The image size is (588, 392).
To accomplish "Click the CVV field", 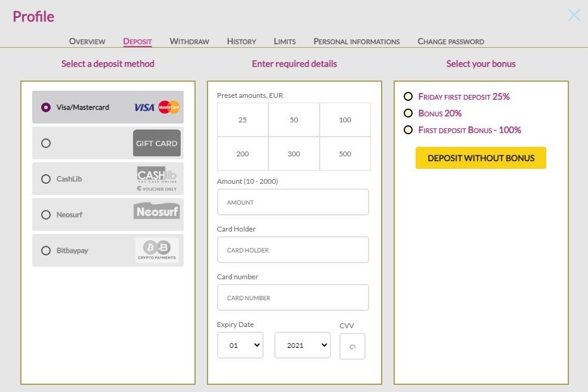I will point(352,346).
